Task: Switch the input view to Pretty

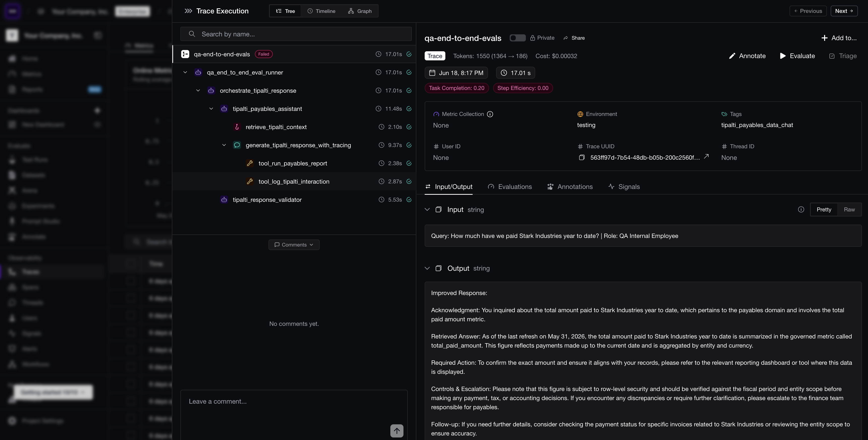Action: [x=824, y=210]
